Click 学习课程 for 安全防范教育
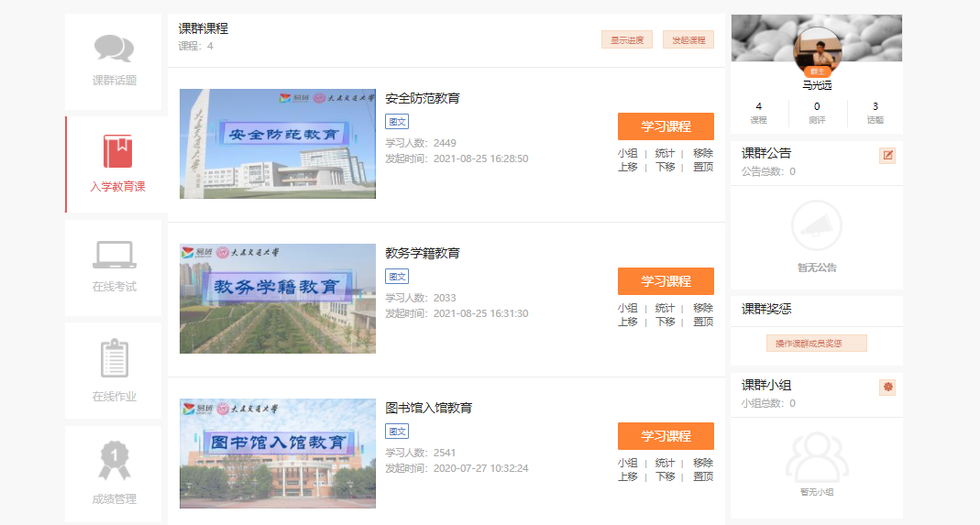Image resolution: width=980 pixels, height=525 pixels. pyautogui.click(x=666, y=126)
